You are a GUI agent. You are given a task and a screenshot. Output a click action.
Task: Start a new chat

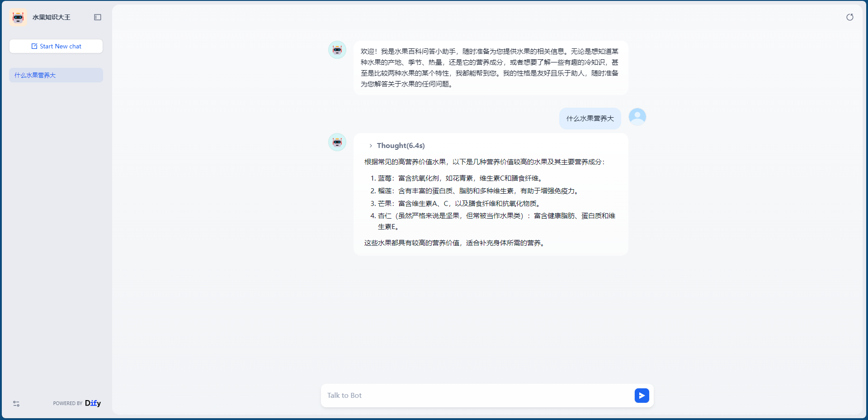coord(56,46)
